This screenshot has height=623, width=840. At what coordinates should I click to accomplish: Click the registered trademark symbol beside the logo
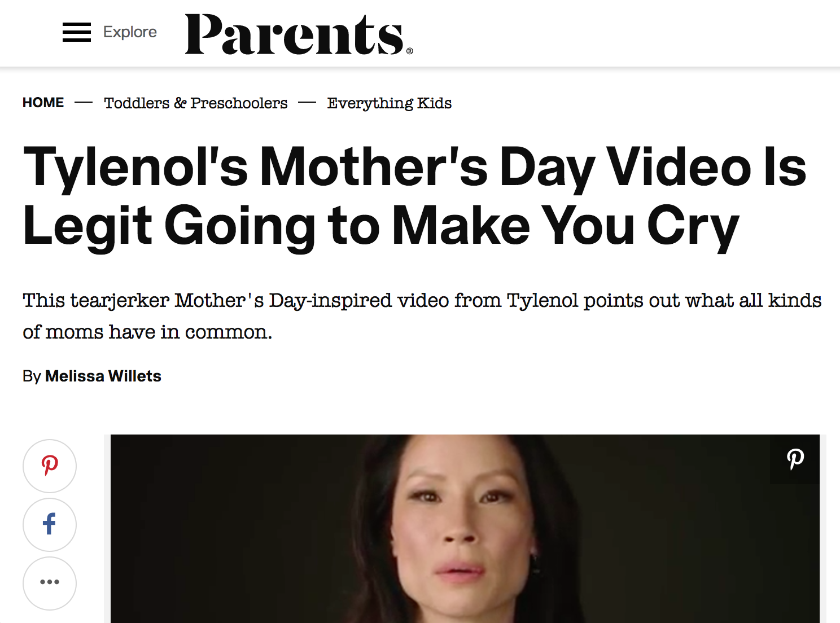[410, 51]
